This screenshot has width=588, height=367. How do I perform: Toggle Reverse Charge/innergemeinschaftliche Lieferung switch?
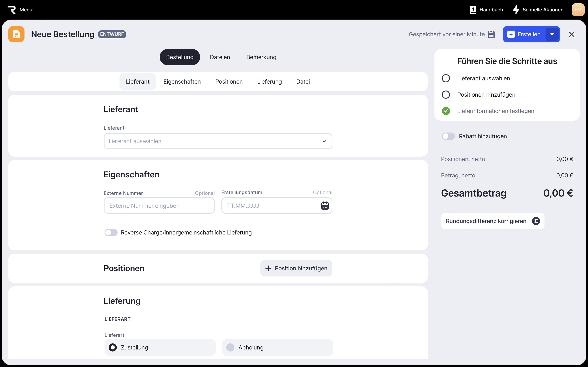click(111, 232)
